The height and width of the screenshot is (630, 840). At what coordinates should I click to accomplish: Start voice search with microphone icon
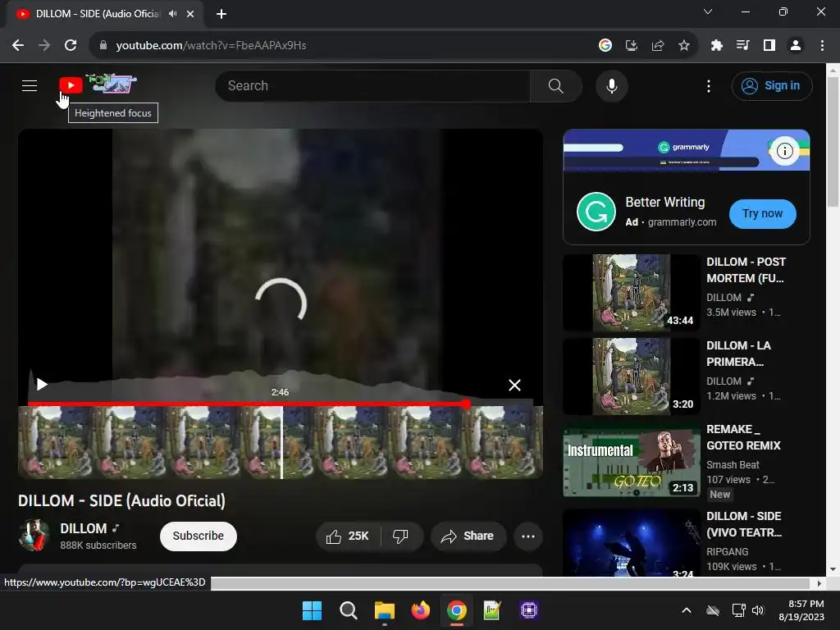[611, 85]
